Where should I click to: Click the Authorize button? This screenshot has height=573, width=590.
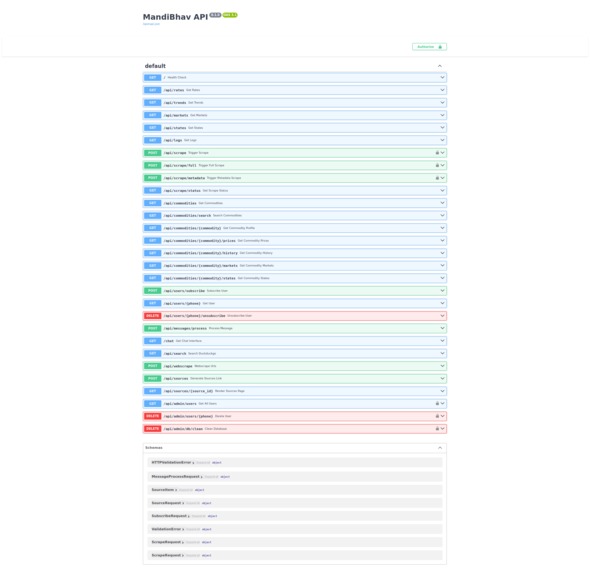point(429,47)
